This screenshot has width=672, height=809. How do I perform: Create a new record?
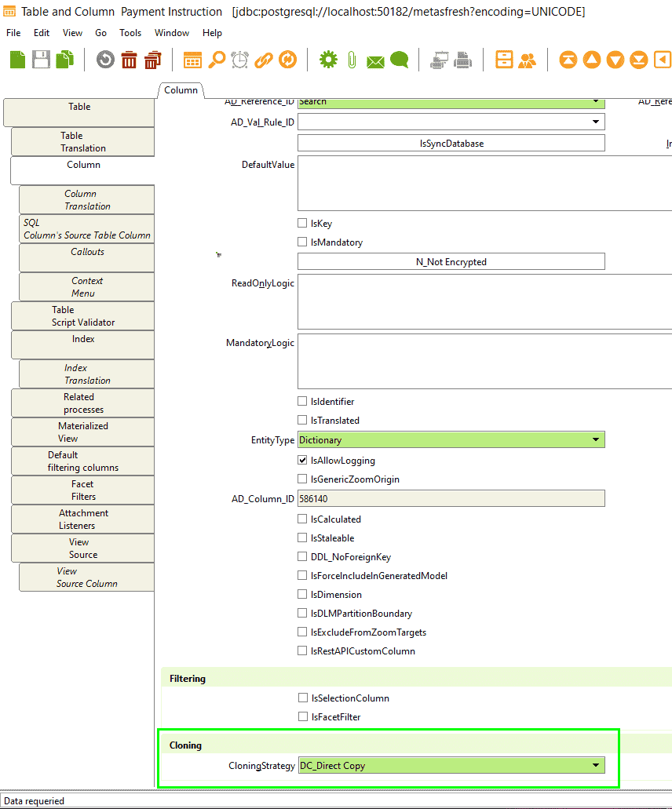tap(17, 60)
